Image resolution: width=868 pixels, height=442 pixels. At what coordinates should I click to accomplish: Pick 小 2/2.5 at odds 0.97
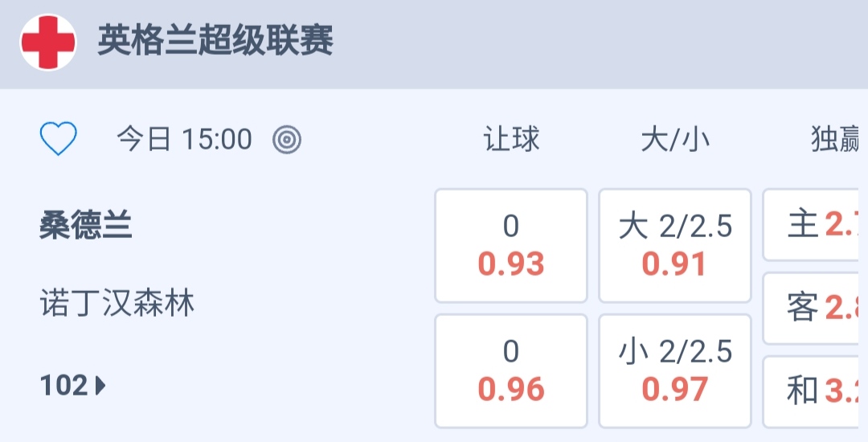pyautogui.click(x=675, y=370)
